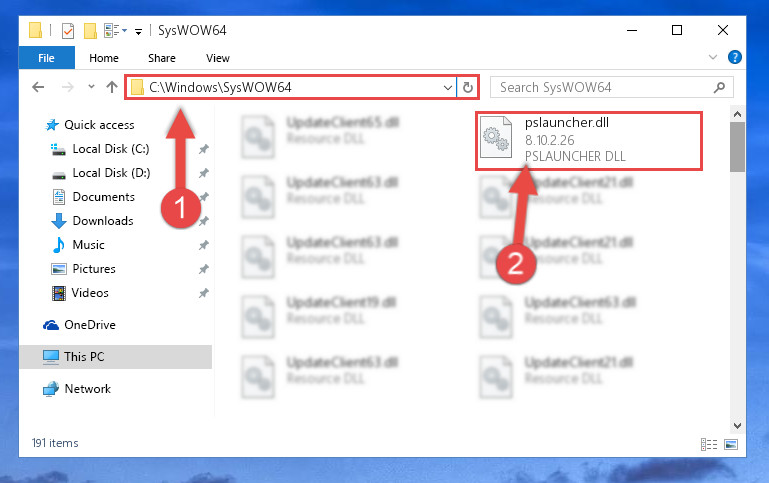Open recent locations dropdown arrow
Image resolution: width=769 pixels, height=483 pixels.
(x=91, y=87)
